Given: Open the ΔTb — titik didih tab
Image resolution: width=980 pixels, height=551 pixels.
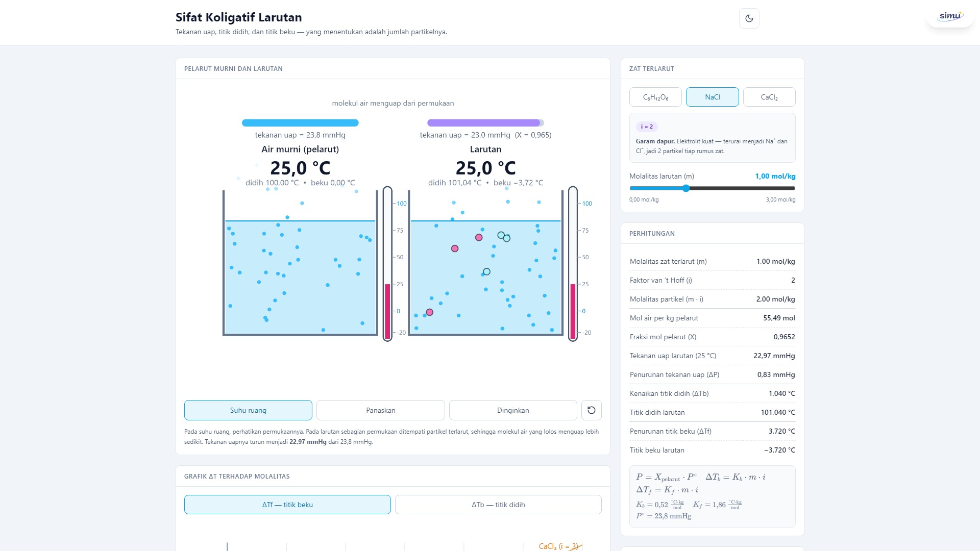Looking at the screenshot, I should 498,505.
